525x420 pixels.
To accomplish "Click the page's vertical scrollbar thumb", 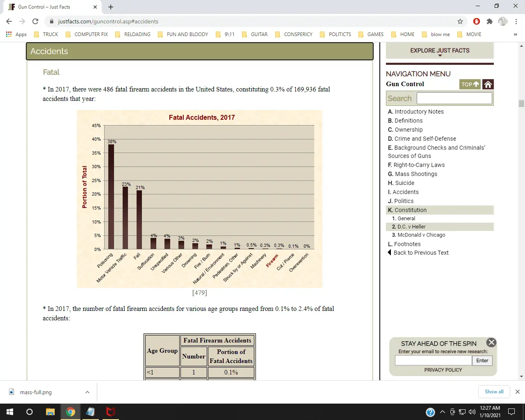I will coord(521,103).
